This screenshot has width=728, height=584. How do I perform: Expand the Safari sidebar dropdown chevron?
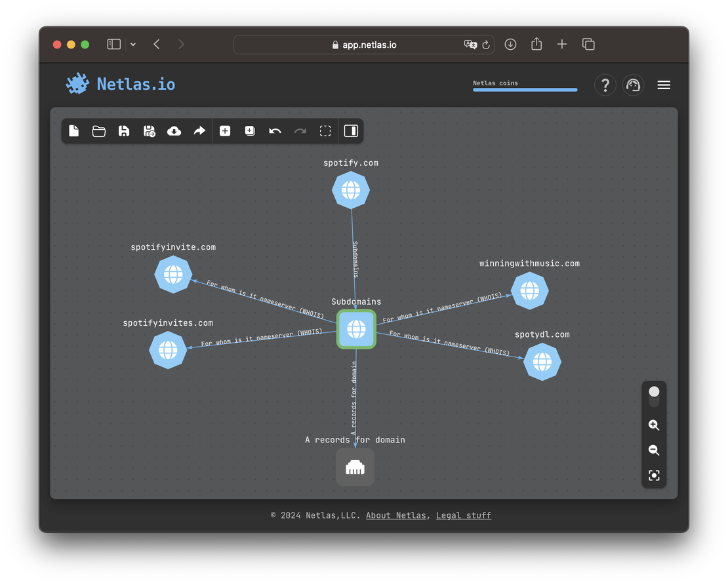(x=133, y=44)
